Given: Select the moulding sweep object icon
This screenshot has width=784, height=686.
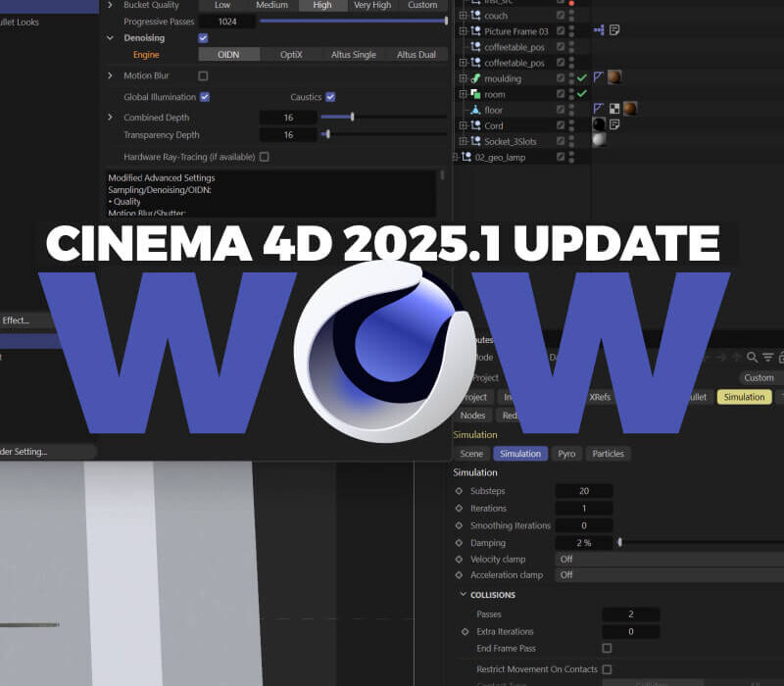Looking at the screenshot, I should click(475, 78).
